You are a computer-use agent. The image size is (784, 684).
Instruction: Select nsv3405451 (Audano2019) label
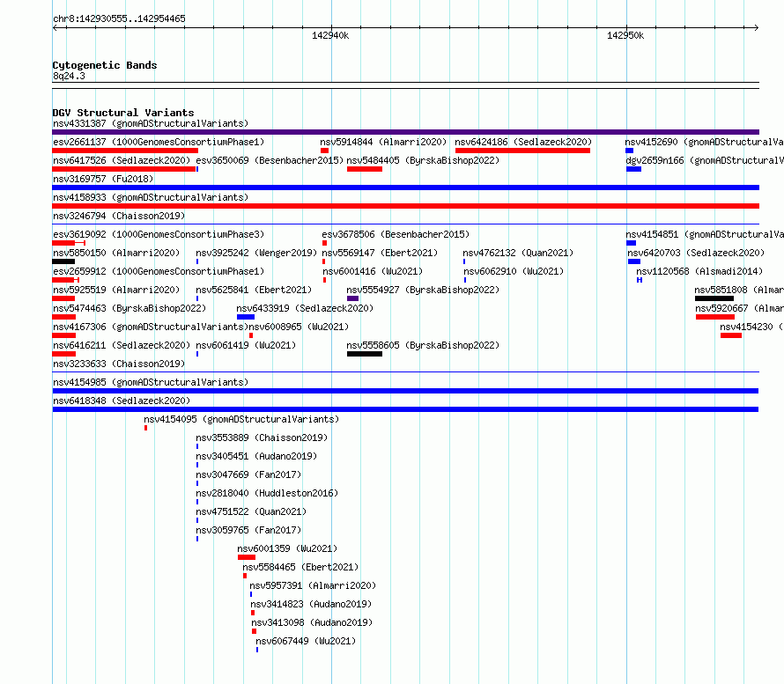tap(256, 456)
